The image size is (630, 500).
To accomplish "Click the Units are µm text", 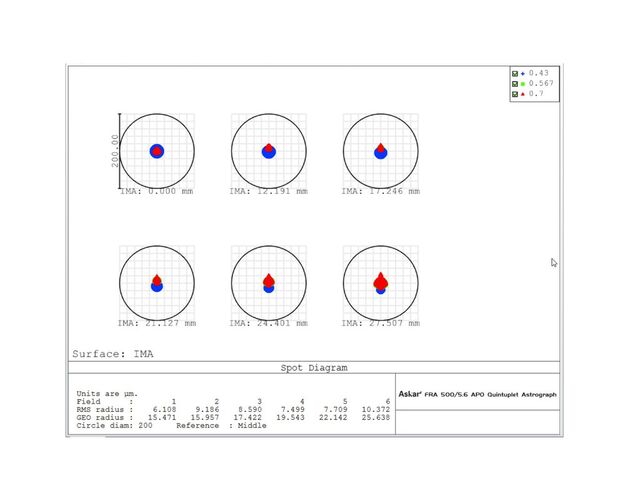I will [x=107, y=393].
